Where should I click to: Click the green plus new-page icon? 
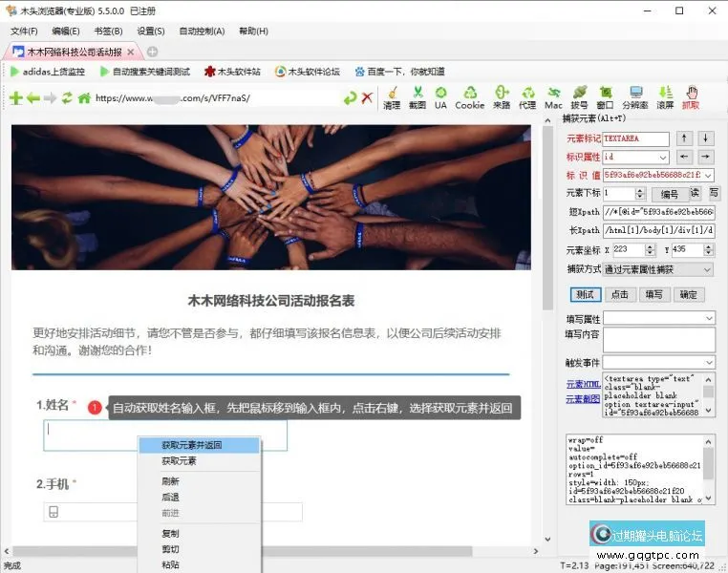pos(16,98)
